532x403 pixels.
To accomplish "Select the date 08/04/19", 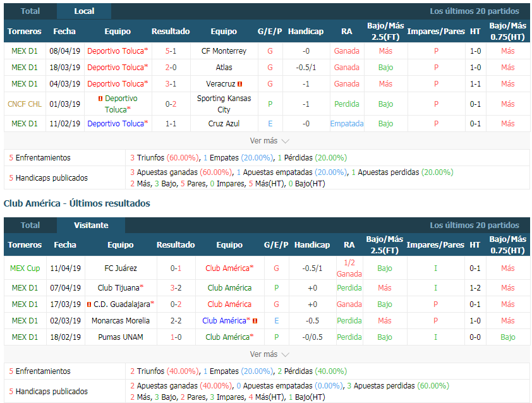I will pos(65,51).
